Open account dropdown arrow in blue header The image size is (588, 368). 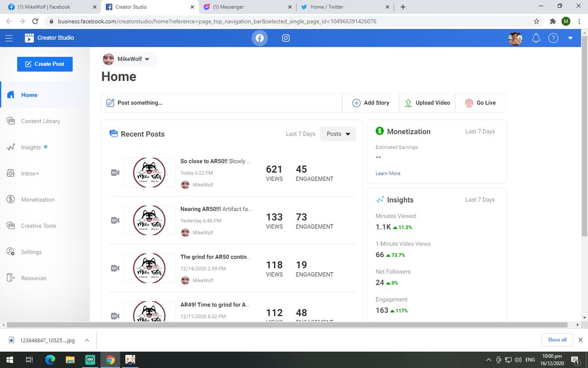(x=570, y=38)
